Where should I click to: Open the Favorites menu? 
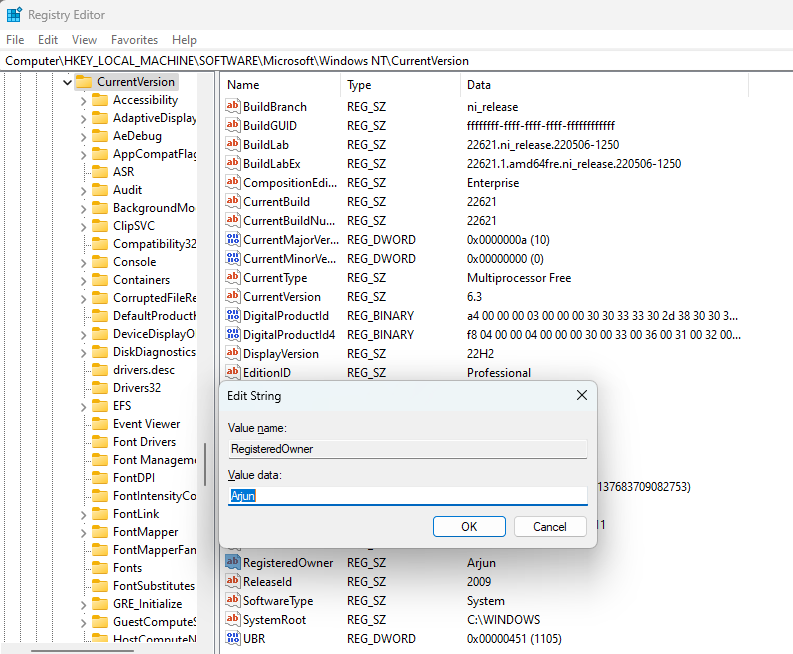coord(134,39)
